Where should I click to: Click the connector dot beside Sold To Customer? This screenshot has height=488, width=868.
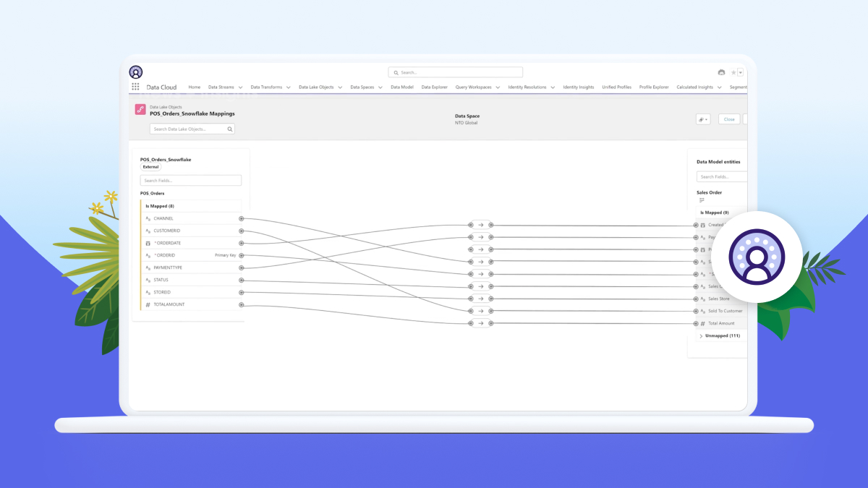point(696,311)
